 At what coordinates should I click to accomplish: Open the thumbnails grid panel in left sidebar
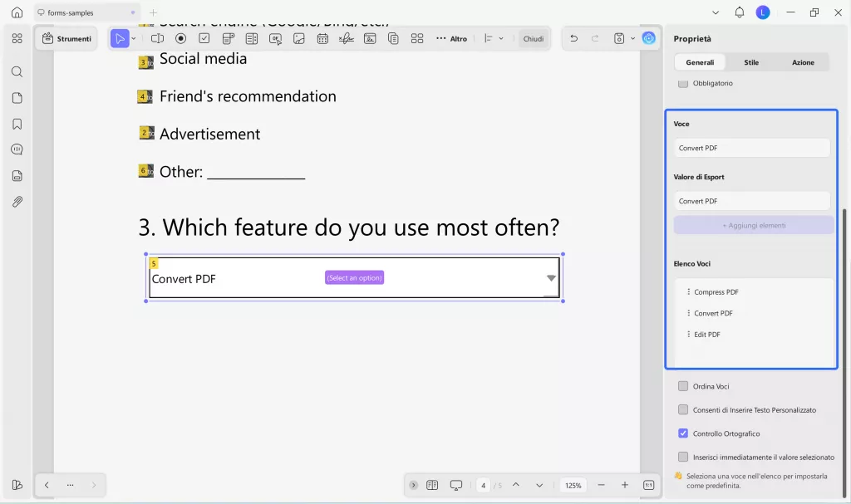click(x=17, y=38)
